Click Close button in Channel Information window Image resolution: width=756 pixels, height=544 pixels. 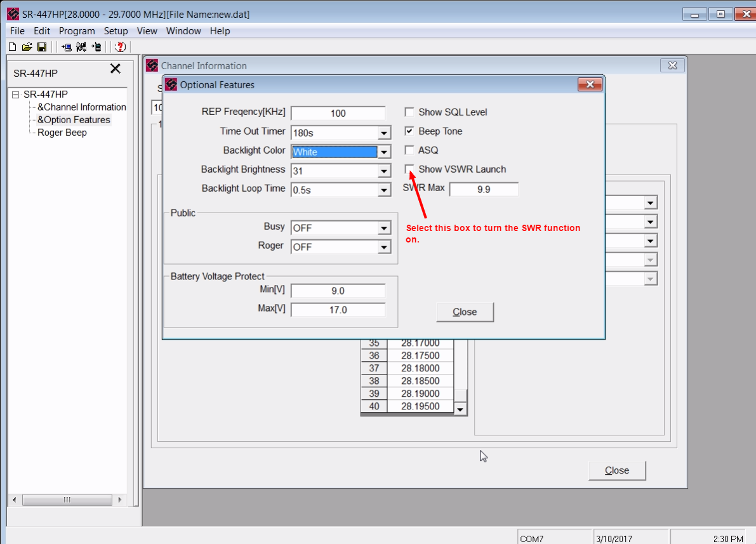617,470
